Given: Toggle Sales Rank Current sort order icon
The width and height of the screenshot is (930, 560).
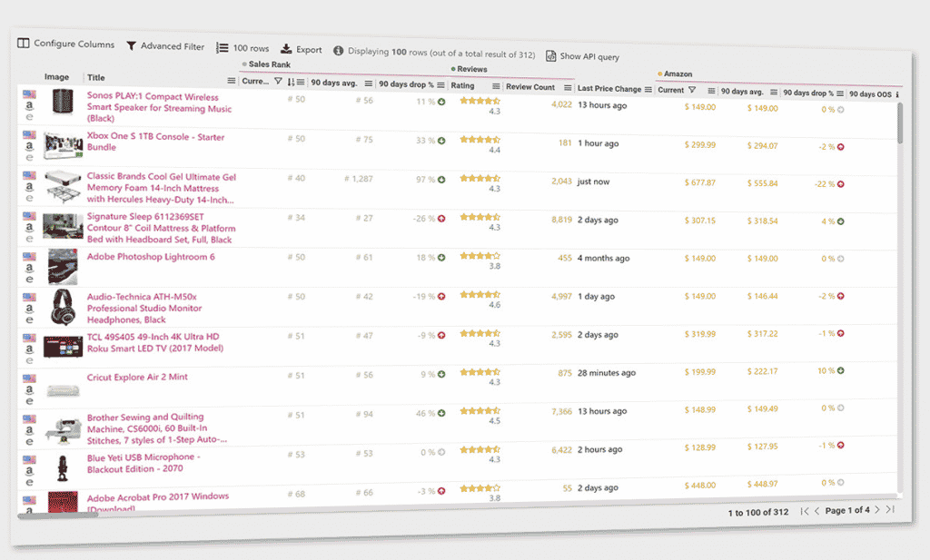Looking at the screenshot, I should 292,82.
